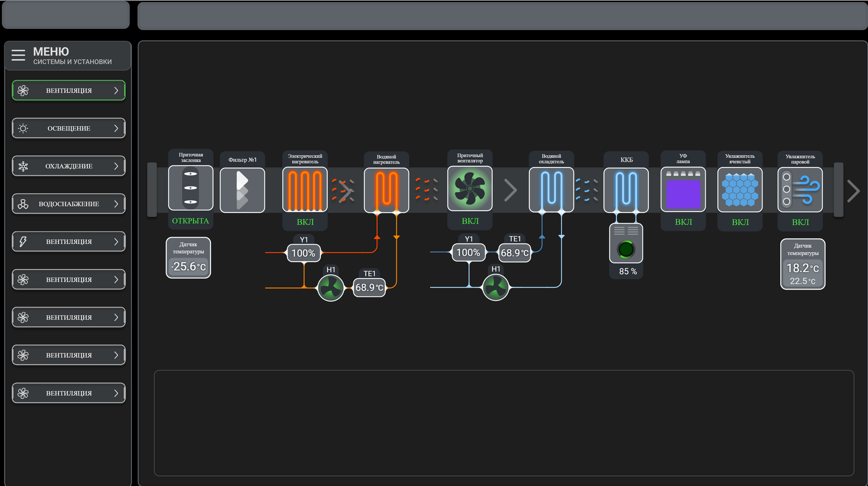Open the 18.2°C outlet temperature sensor
Viewport: 868px width, 486px height.
[803, 264]
